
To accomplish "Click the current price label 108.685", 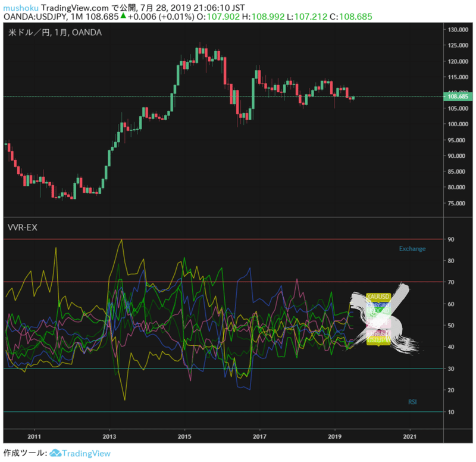I will [458, 96].
